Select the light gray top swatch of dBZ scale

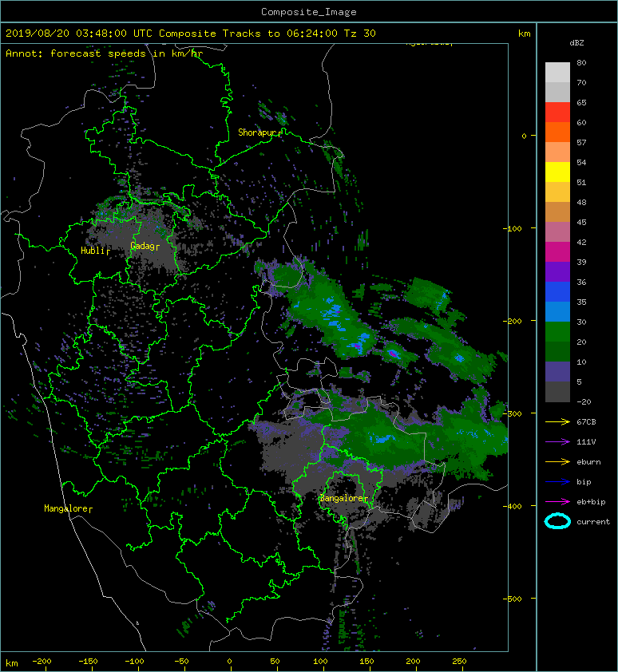(557, 72)
